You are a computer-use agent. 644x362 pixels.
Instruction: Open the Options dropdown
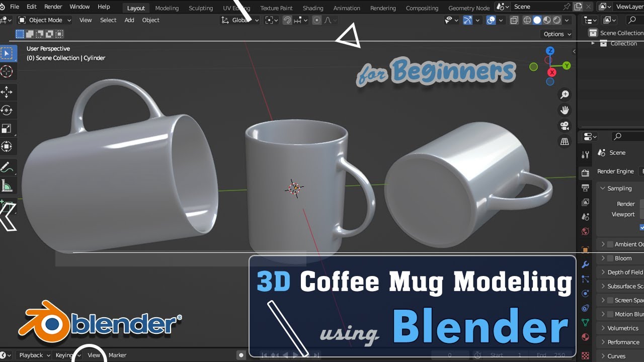click(557, 34)
